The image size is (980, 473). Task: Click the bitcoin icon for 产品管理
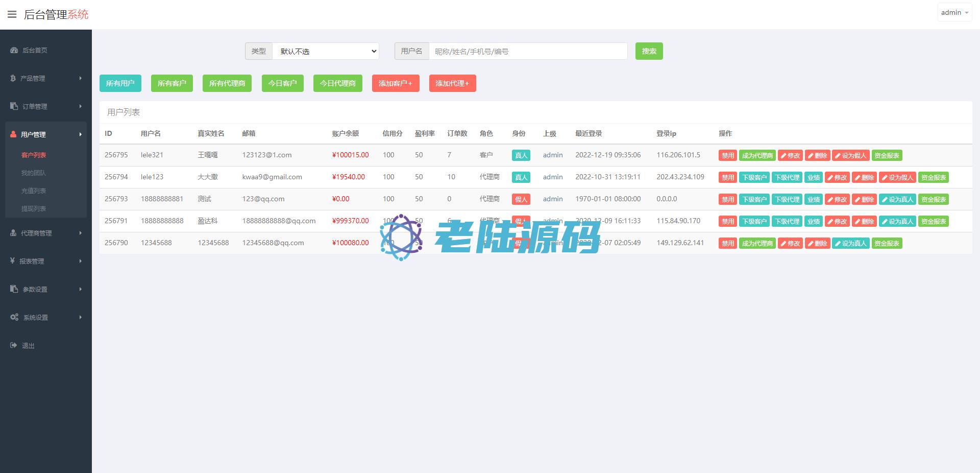(x=13, y=78)
